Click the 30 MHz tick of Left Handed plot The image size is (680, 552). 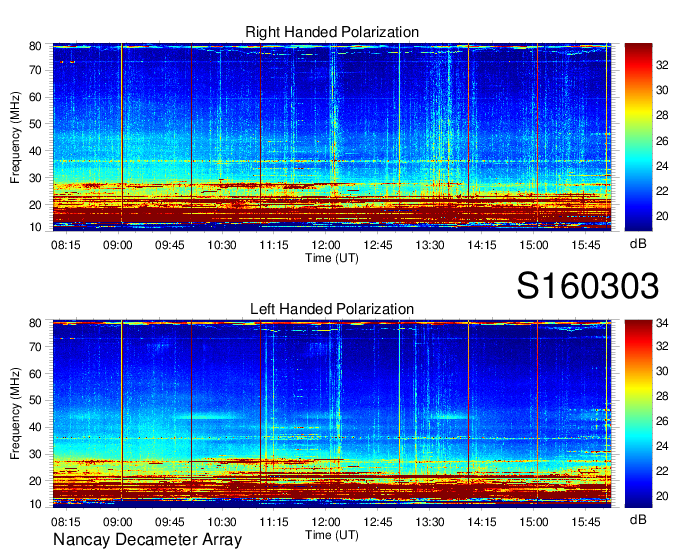pyautogui.click(x=35, y=454)
